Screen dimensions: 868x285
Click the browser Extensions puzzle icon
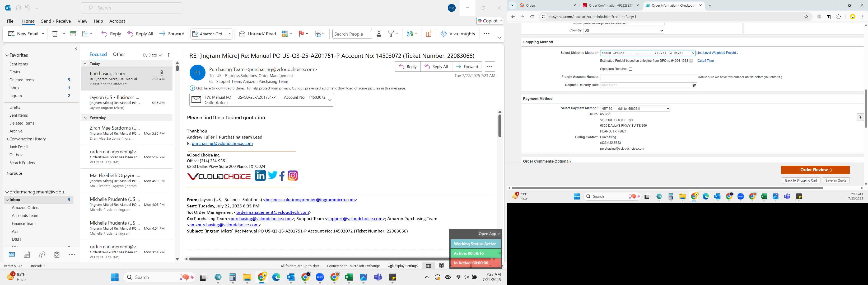(x=839, y=16)
